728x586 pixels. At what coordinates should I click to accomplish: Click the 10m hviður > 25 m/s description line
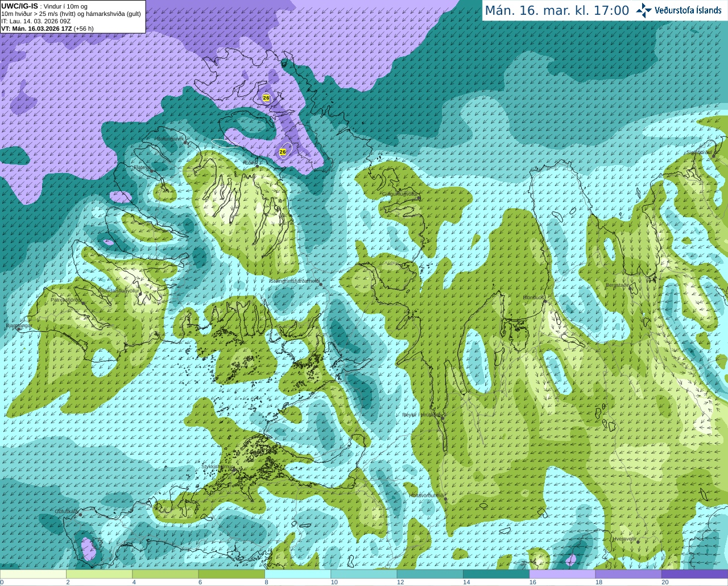pyautogui.click(x=71, y=14)
